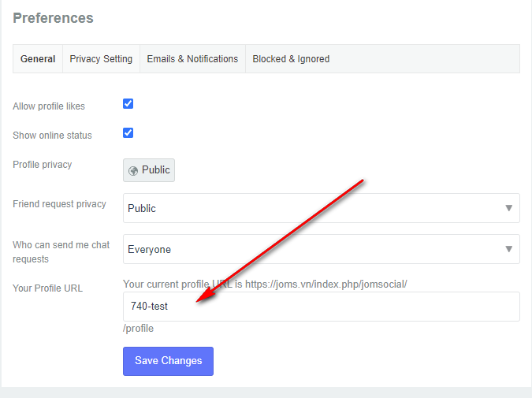Click the Public profile privacy button
Viewport: 532px width, 398px height.
[149, 170]
